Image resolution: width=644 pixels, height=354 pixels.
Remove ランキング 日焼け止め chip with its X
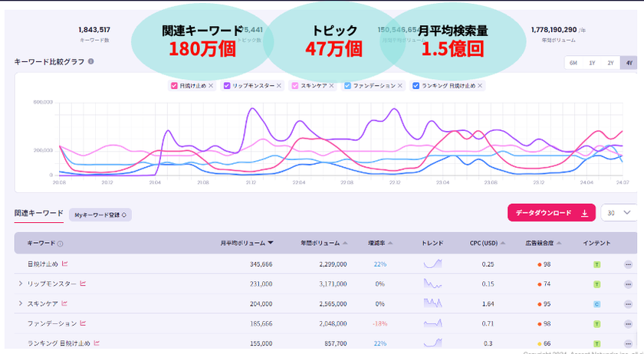click(x=480, y=86)
